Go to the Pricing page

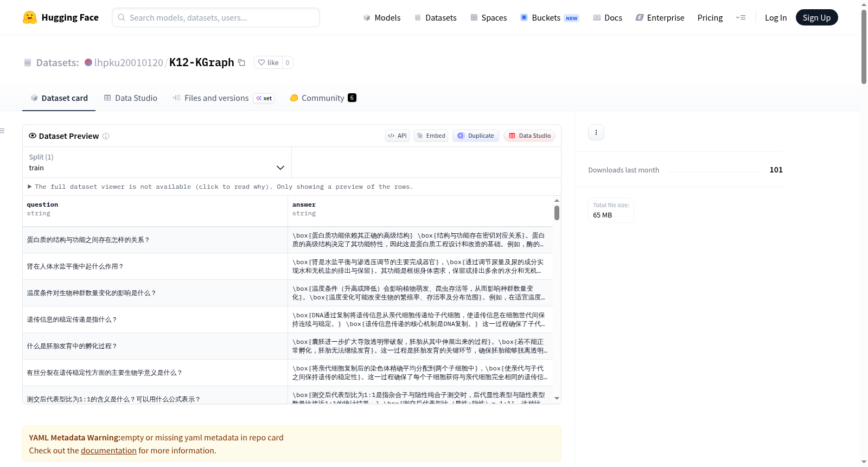click(x=710, y=17)
